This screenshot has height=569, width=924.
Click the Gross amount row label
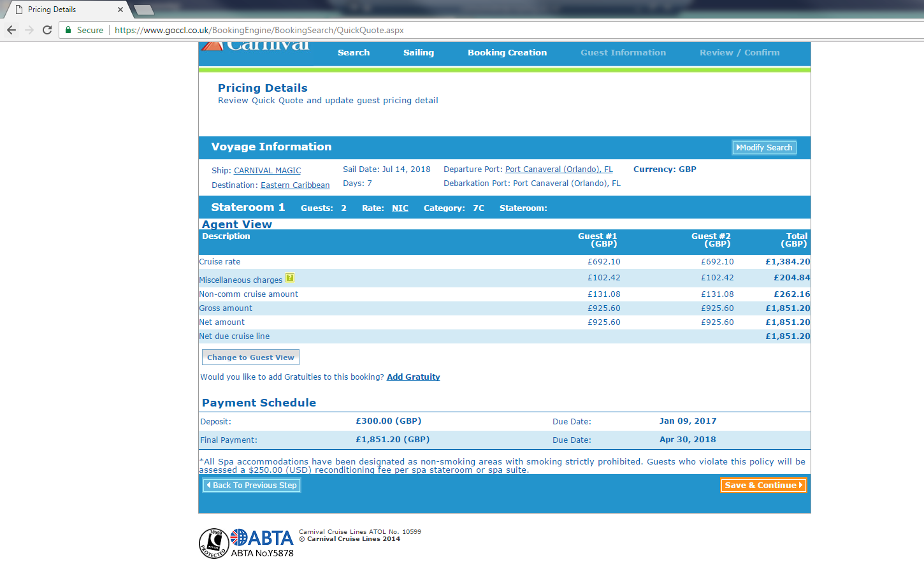pyautogui.click(x=226, y=308)
